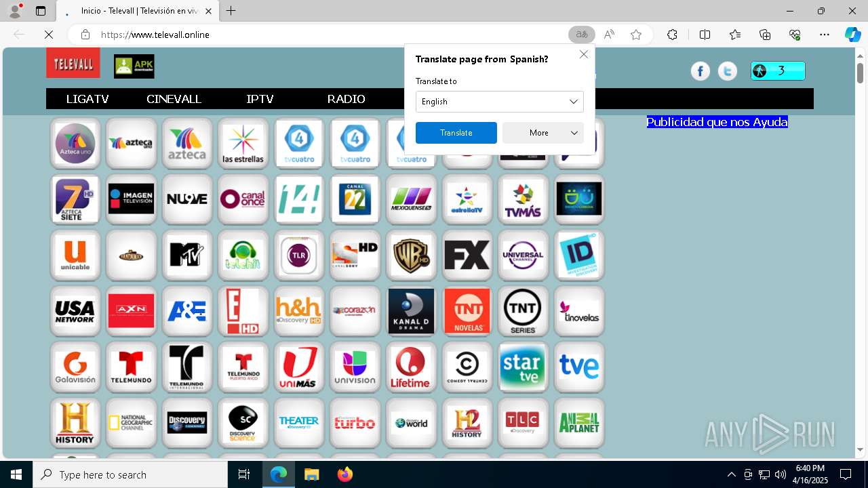
Task: Click the Televall red logo
Action: pos(73,63)
